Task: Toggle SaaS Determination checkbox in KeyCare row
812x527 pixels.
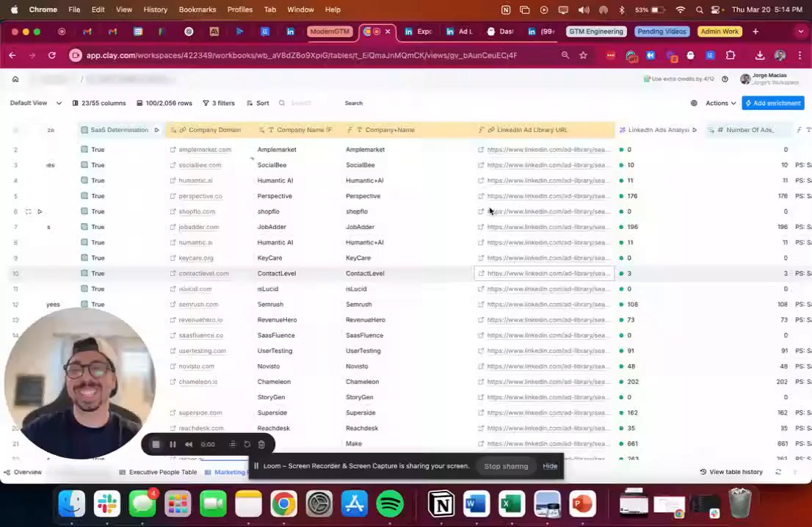Action: (x=84, y=258)
